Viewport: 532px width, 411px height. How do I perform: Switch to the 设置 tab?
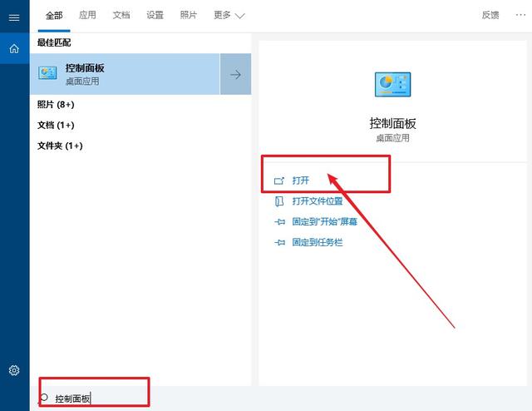coord(155,15)
